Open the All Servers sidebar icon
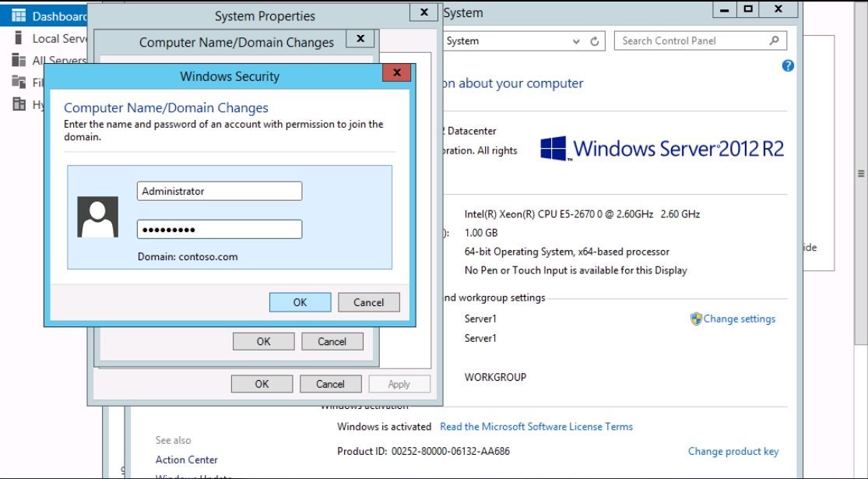Viewport: 868px width, 479px height. (19, 60)
